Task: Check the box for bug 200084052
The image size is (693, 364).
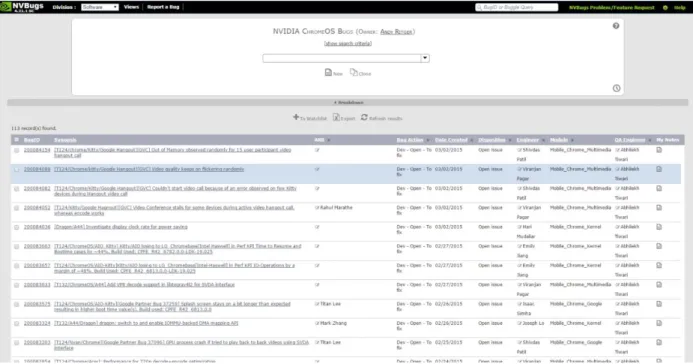Action: [x=16, y=208]
